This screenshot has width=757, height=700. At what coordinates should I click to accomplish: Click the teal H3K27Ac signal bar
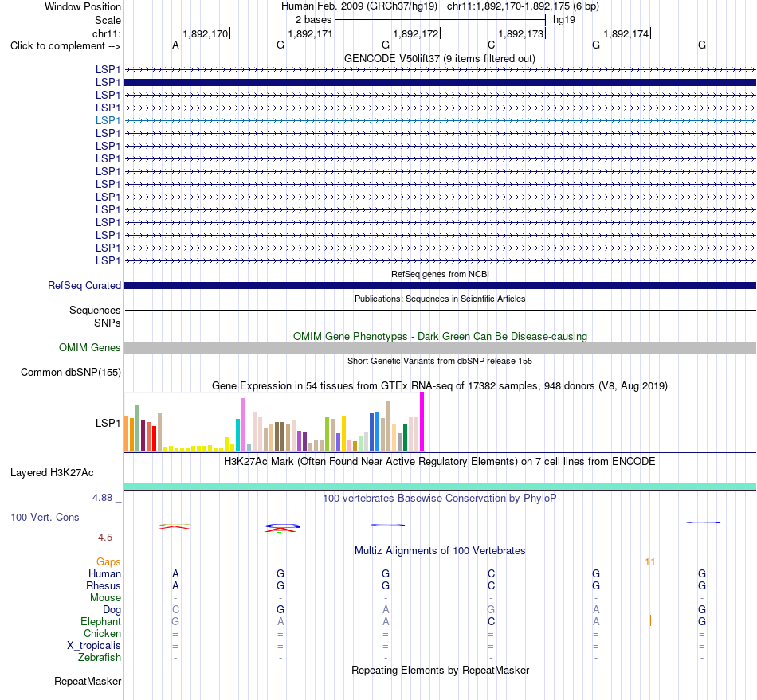click(x=440, y=486)
